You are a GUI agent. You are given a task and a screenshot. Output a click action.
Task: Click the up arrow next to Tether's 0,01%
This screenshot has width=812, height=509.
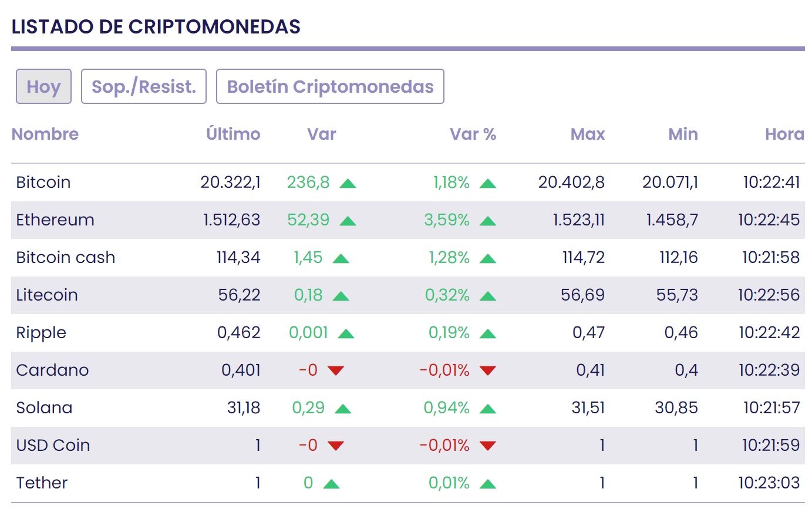point(487,484)
